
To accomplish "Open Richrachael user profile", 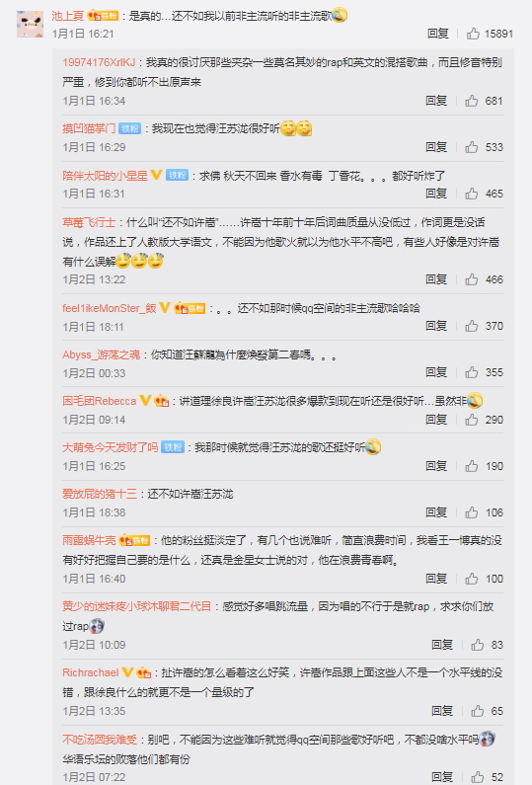I will click(91, 672).
